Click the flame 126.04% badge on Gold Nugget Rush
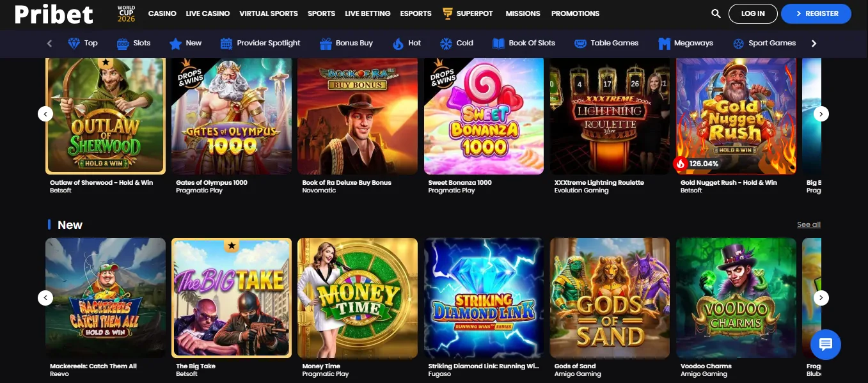Image resolution: width=868 pixels, height=383 pixels. point(697,164)
